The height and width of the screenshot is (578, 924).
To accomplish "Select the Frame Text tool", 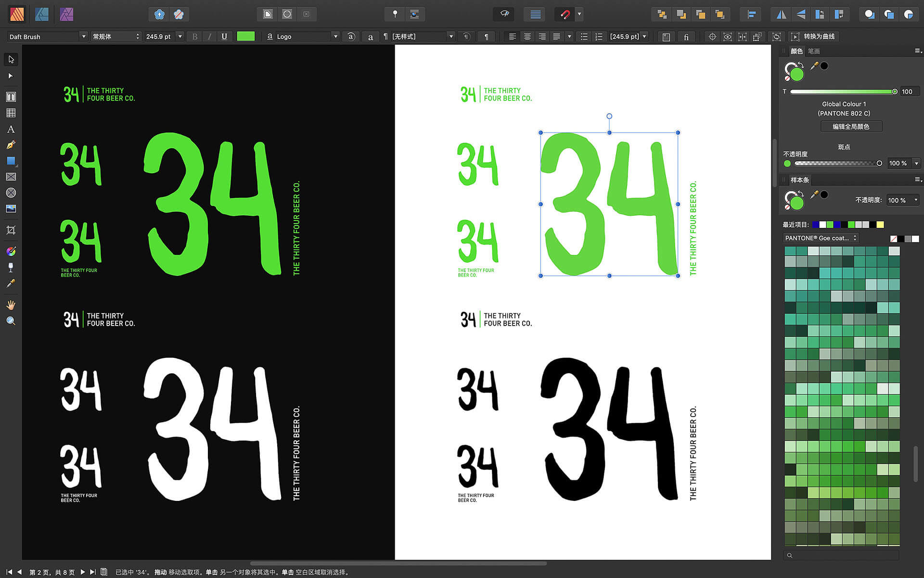I will pyautogui.click(x=11, y=97).
